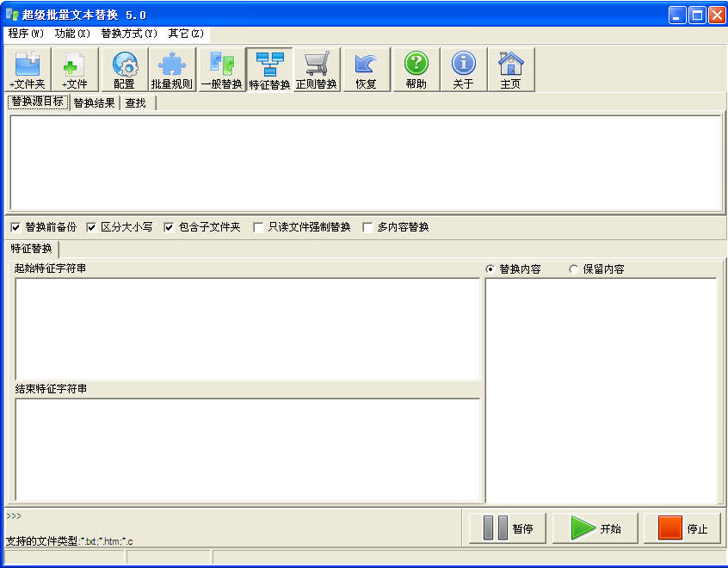728x568 pixels.
Task: Click the source target file list area
Action: click(x=366, y=163)
